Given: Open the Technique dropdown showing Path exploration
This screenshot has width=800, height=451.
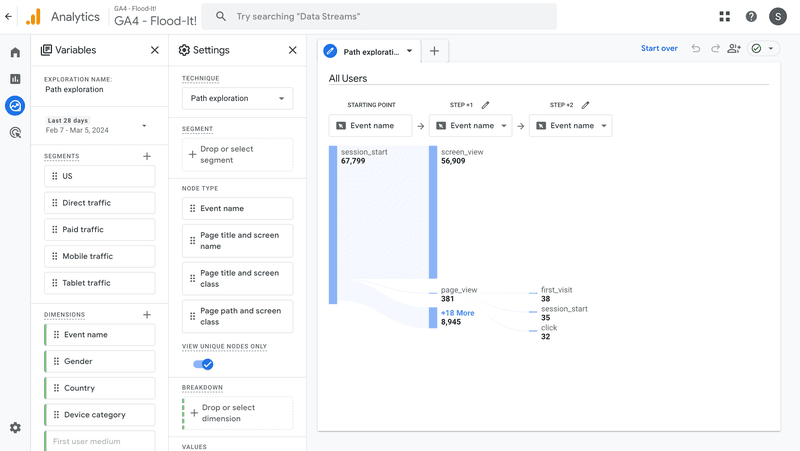Looking at the screenshot, I should (x=237, y=99).
